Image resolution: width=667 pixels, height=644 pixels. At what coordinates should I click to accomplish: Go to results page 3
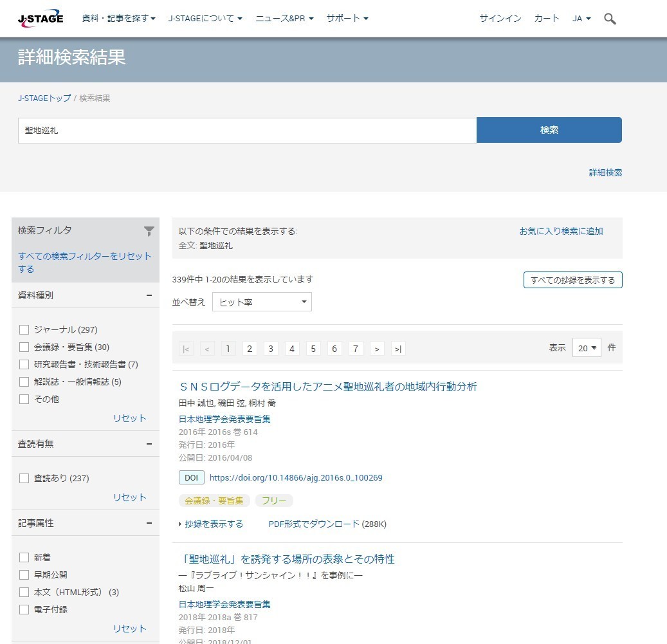point(271,349)
